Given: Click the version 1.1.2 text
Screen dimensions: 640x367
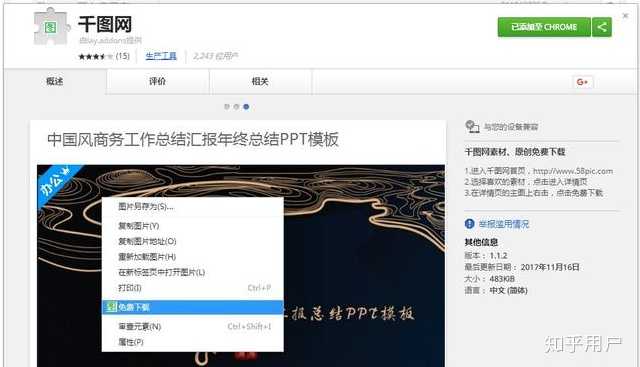Looking at the screenshot, I should (498, 256).
